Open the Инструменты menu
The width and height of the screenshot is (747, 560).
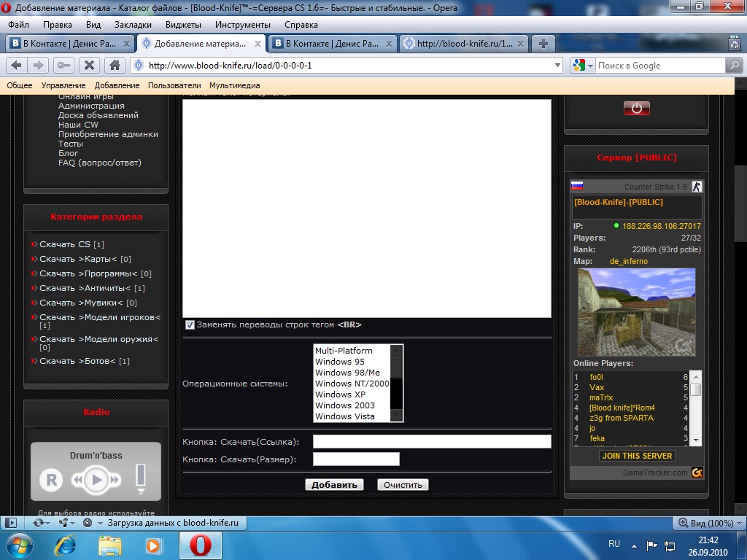pos(242,25)
